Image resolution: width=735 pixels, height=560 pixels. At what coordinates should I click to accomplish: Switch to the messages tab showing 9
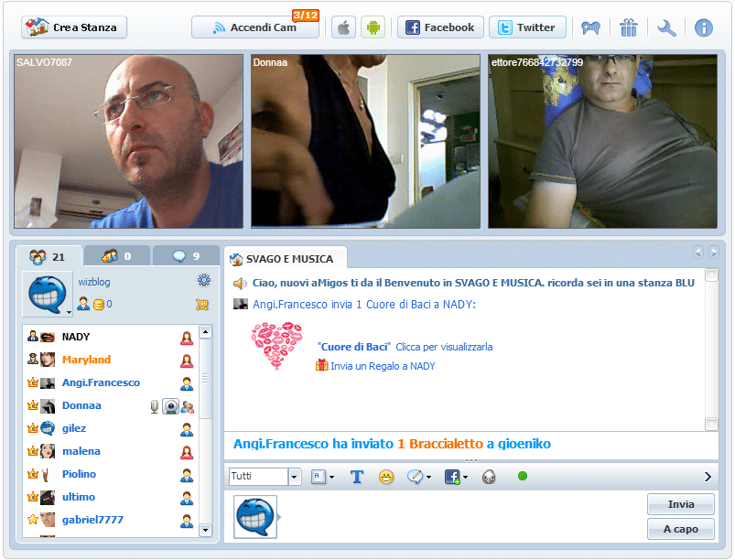(186, 256)
